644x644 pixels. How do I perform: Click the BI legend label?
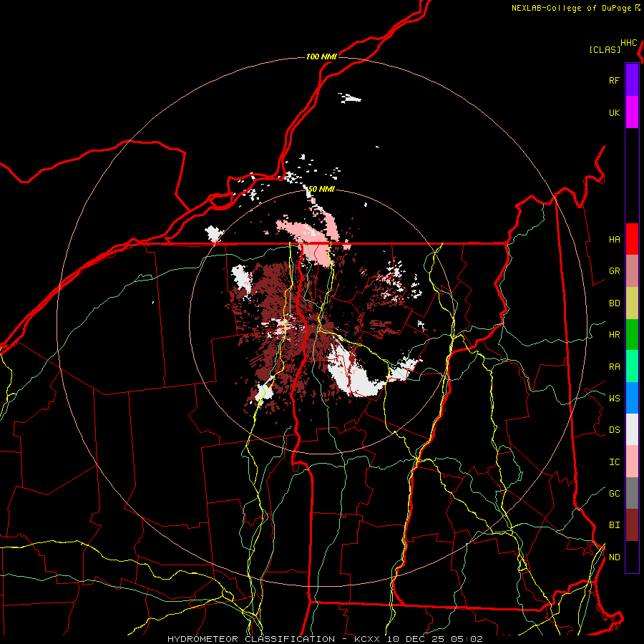coord(614,525)
